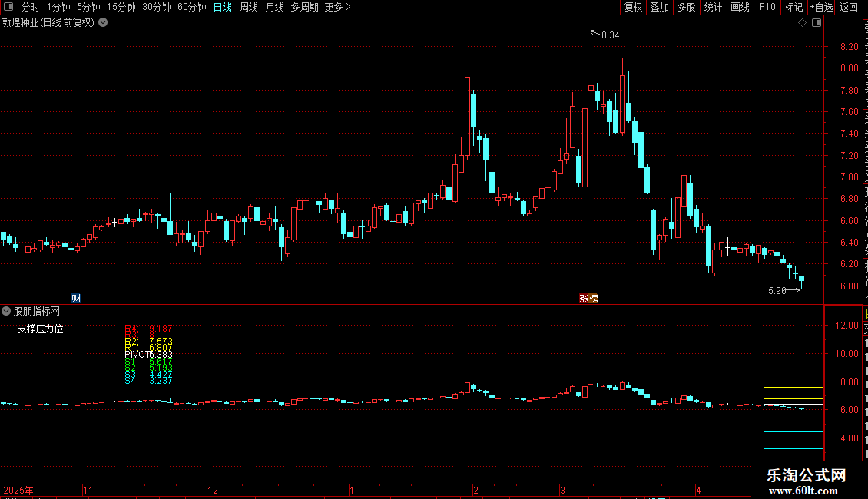Click the PIVOT 6.383 value label
The height and width of the screenshot is (499, 868).
click(x=148, y=355)
